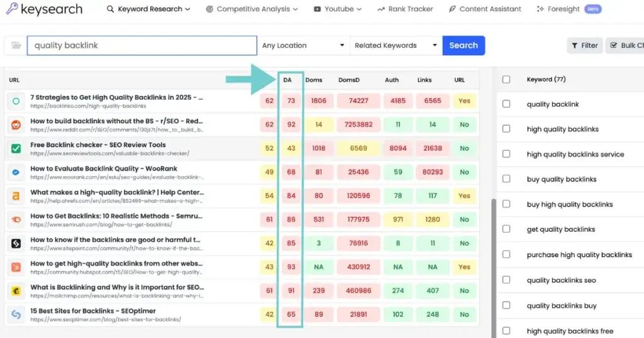Click the DomsD value 7253882
Viewport: 644px width, 338px height.
(x=358, y=124)
